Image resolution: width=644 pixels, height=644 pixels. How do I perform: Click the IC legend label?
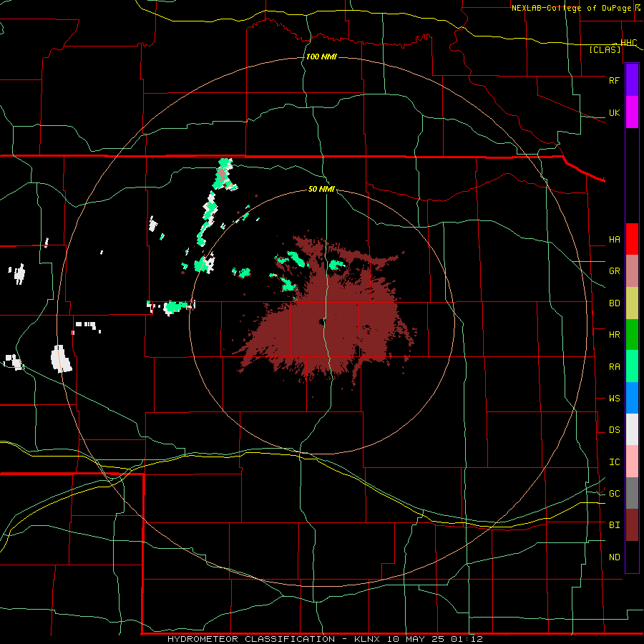pos(614,462)
